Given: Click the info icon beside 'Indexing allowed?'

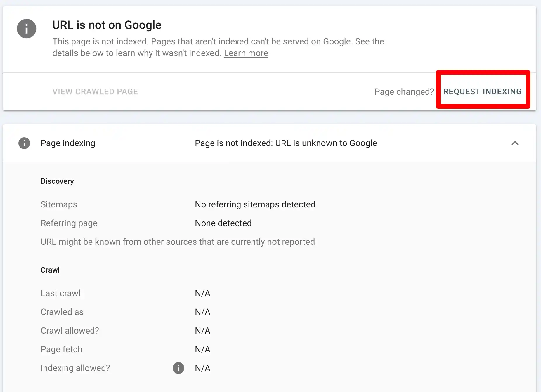Looking at the screenshot, I should tap(178, 368).
